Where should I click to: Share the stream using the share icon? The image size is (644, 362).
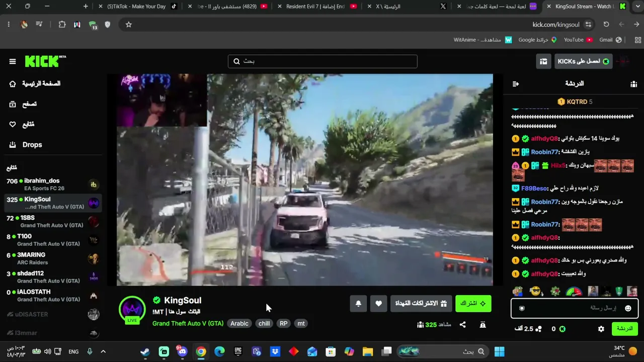tap(462, 325)
